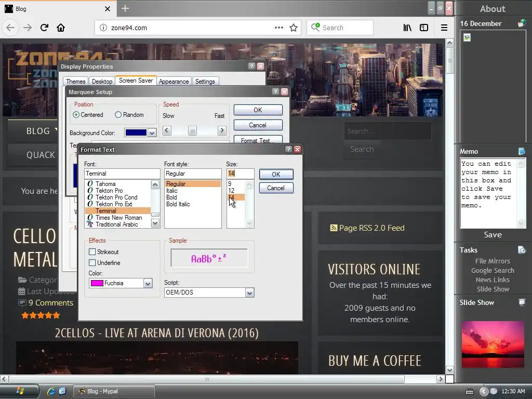
Task: Click OK in Format Text dialog
Action: (276, 175)
